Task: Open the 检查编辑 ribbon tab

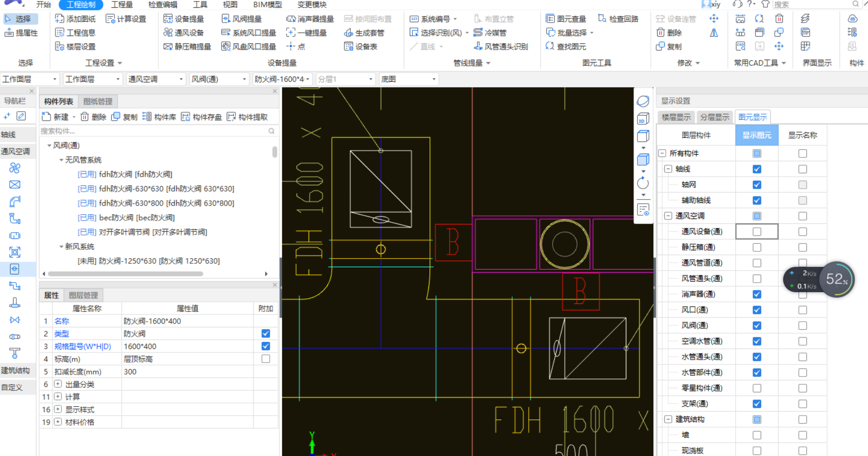Action: (163, 5)
